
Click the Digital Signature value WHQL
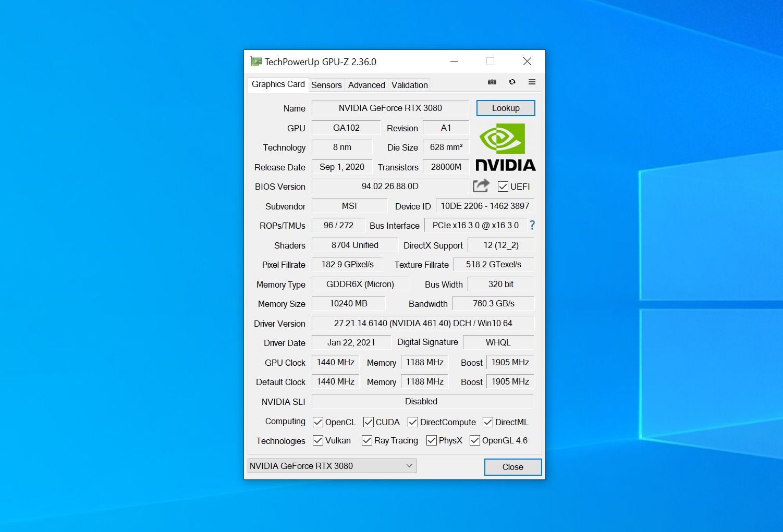coord(498,342)
